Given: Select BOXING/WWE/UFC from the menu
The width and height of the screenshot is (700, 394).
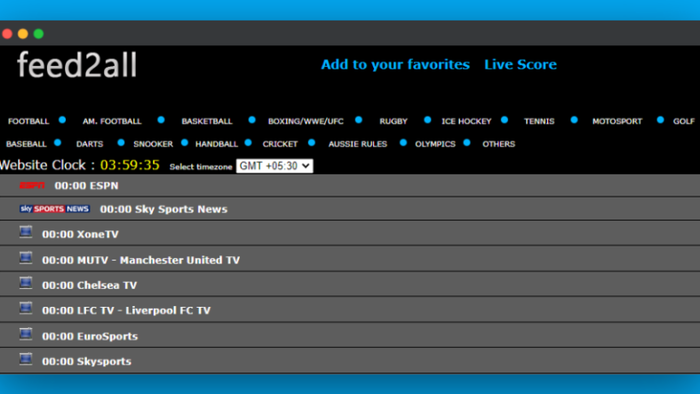Looking at the screenshot, I should pos(306,121).
